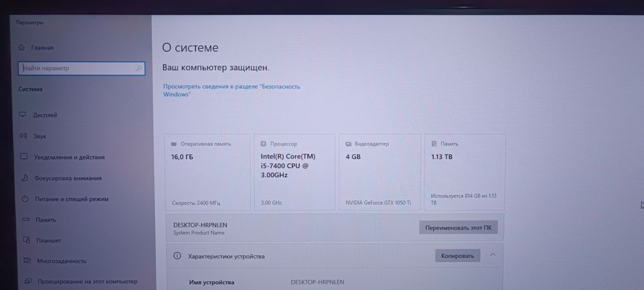The height and width of the screenshot is (290, 644).
Task: Collapse the Характеристики устройства section chevron
Action: click(x=493, y=255)
